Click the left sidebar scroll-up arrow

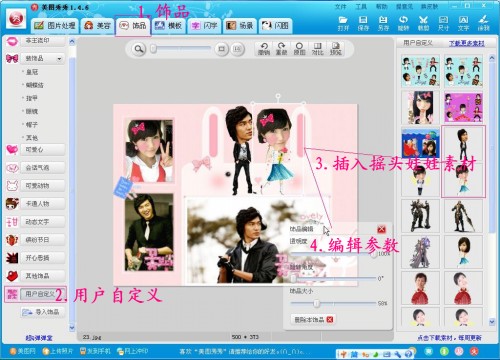coord(72,42)
